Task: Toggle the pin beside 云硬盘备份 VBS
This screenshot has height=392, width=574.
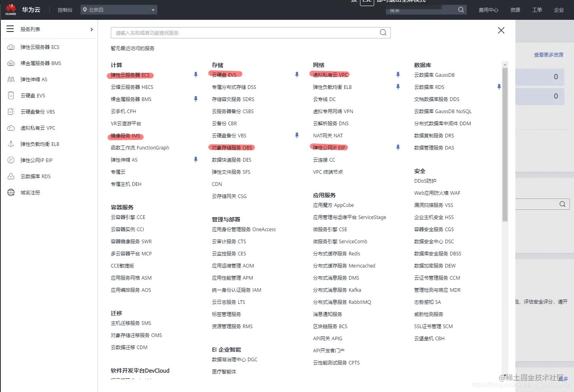Action: [297, 135]
